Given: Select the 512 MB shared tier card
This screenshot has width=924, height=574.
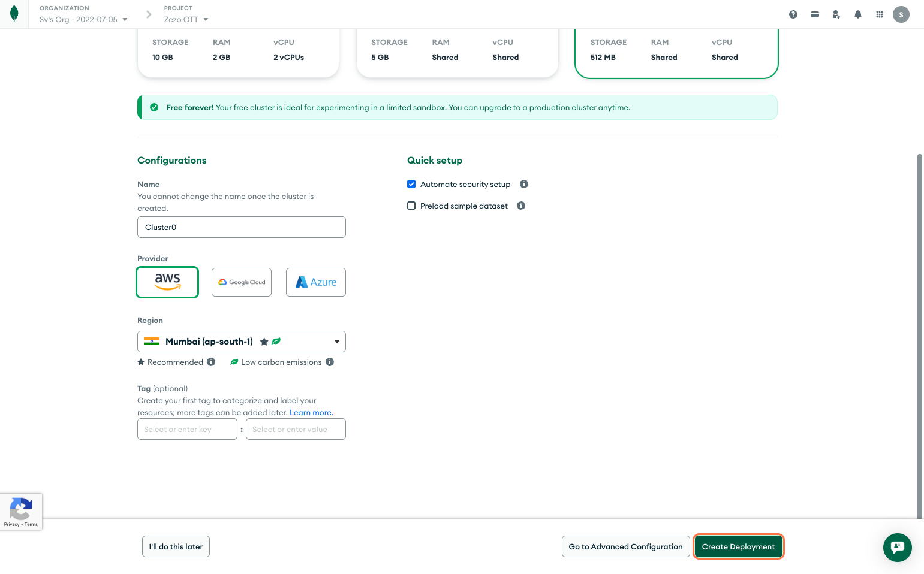Looking at the screenshot, I should [676, 51].
